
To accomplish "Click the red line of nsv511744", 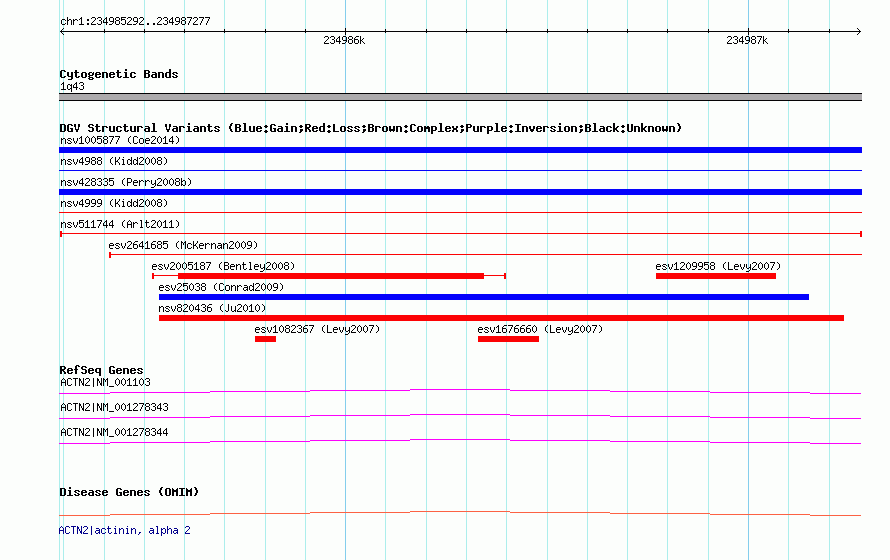I will [460, 234].
